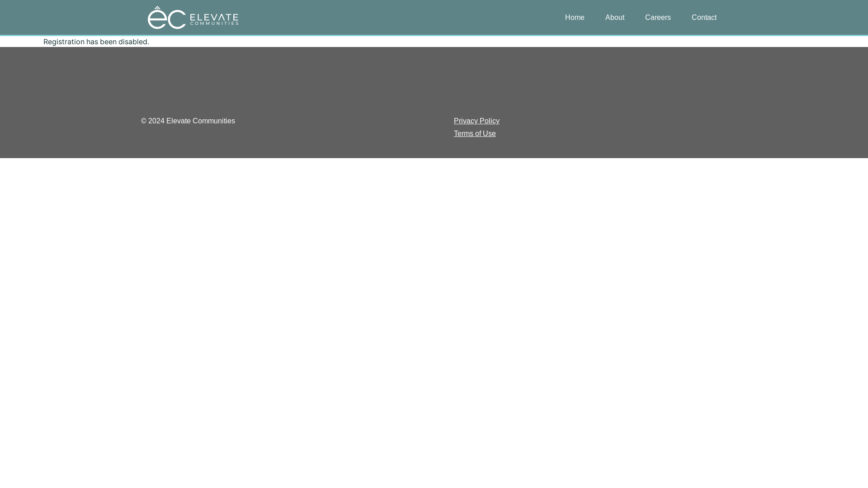The image size is (868, 488).
Task: Open the Home menu item
Action: coord(575,18)
